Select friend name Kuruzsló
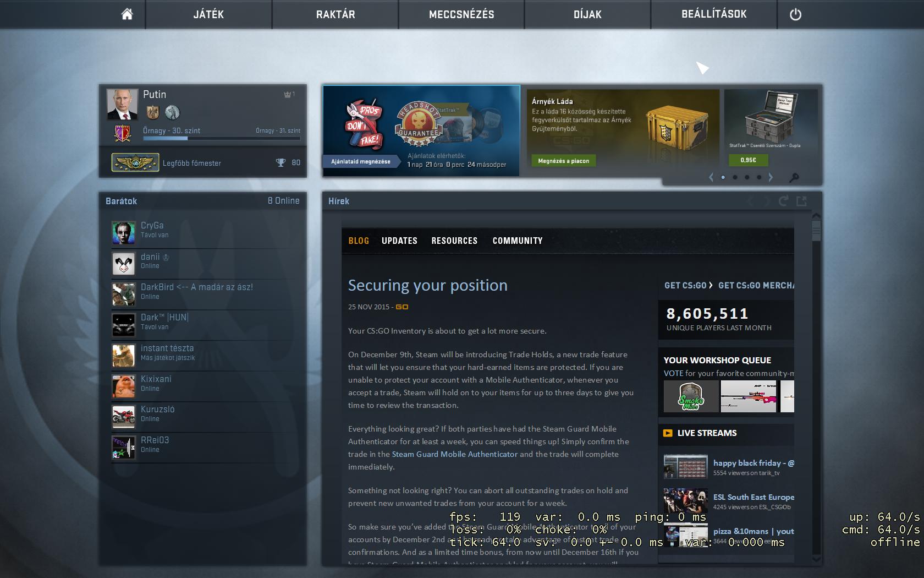 157,409
